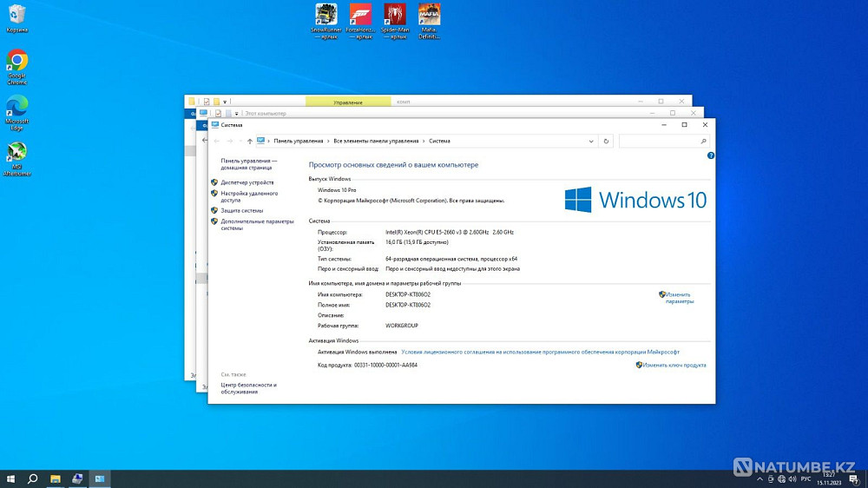The width and height of the screenshot is (868, 488).
Task: Select the MSI Afterburner desktop icon
Action: click(16, 159)
